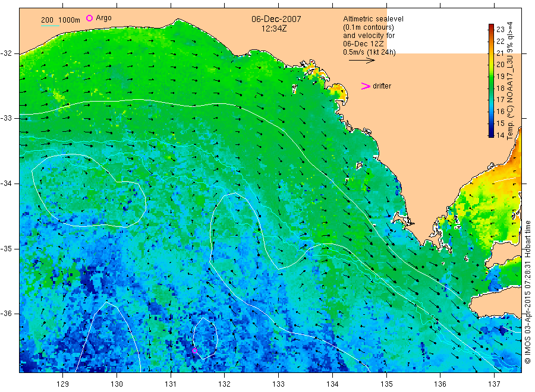Click the color bar label 23

500,29
